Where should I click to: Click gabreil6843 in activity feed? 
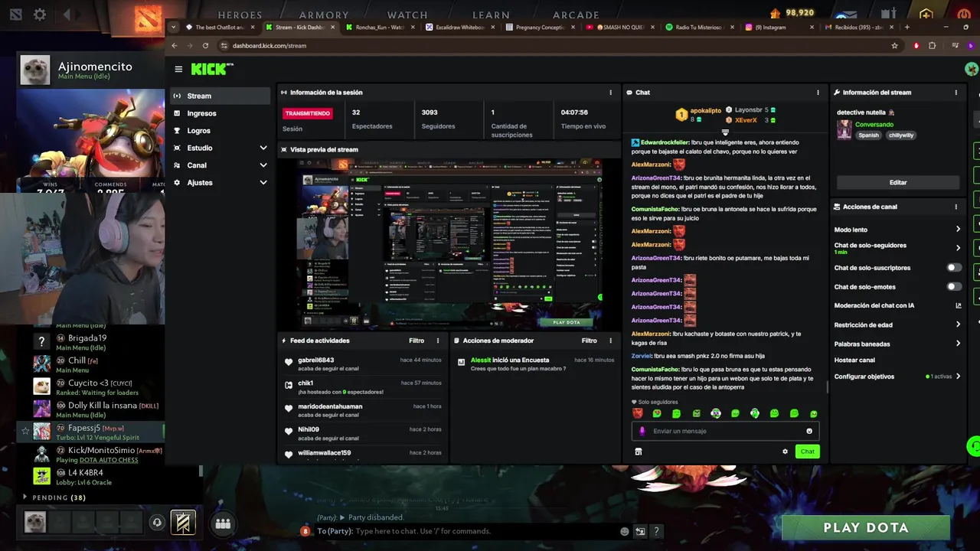[315, 360]
